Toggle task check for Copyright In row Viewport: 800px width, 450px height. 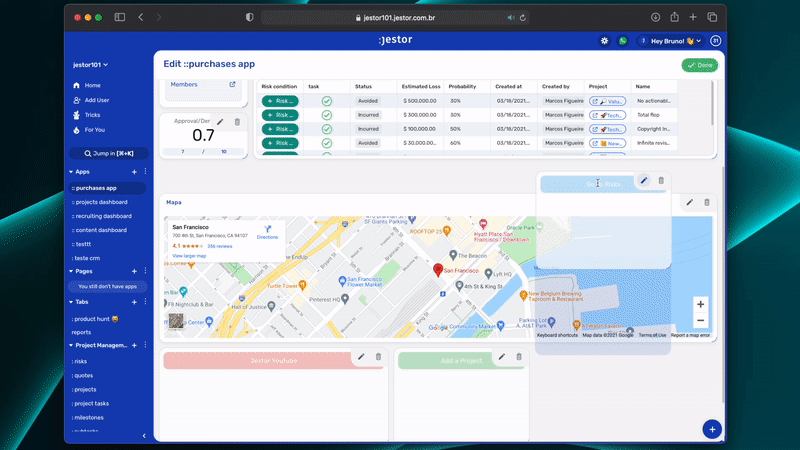327,129
